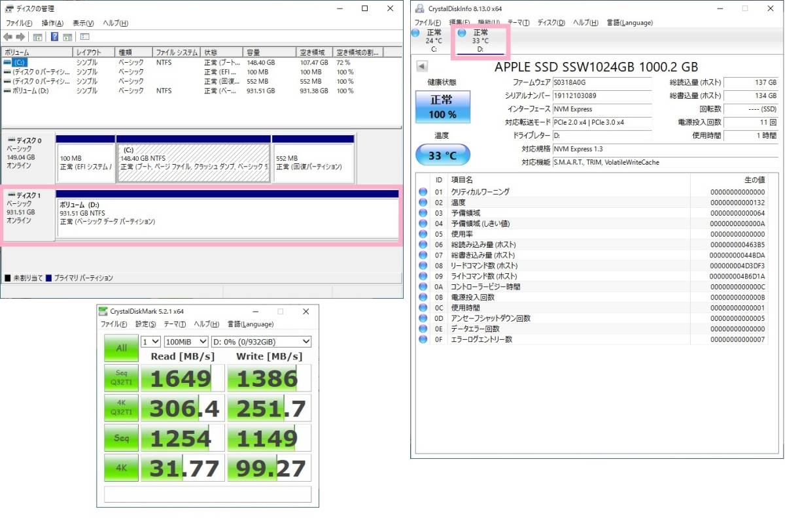
Task: Click the blue 健康状態 正常 100% button
Action: (442, 107)
